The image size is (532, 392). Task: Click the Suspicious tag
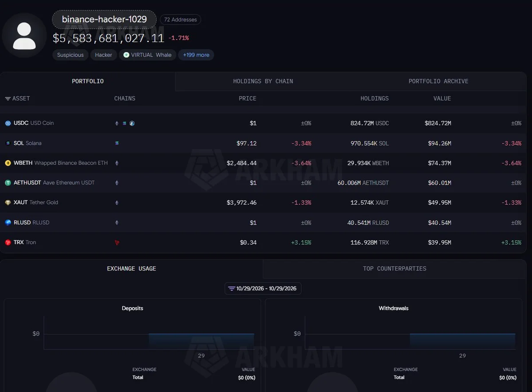pyautogui.click(x=70, y=55)
